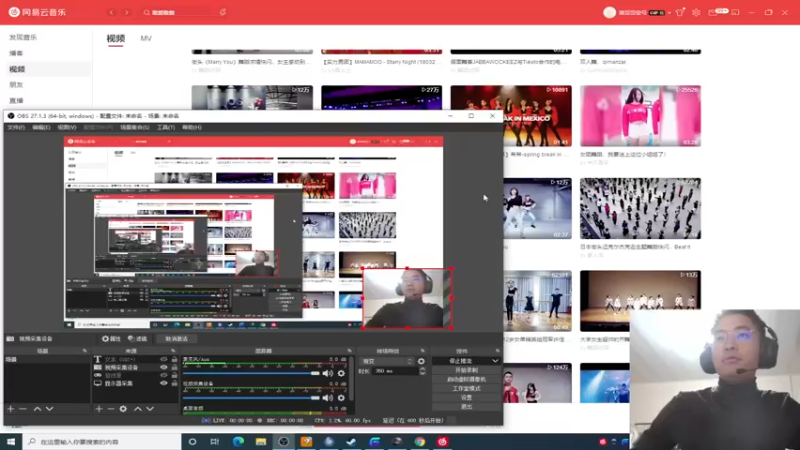Open scene transition settings gear

click(421, 361)
